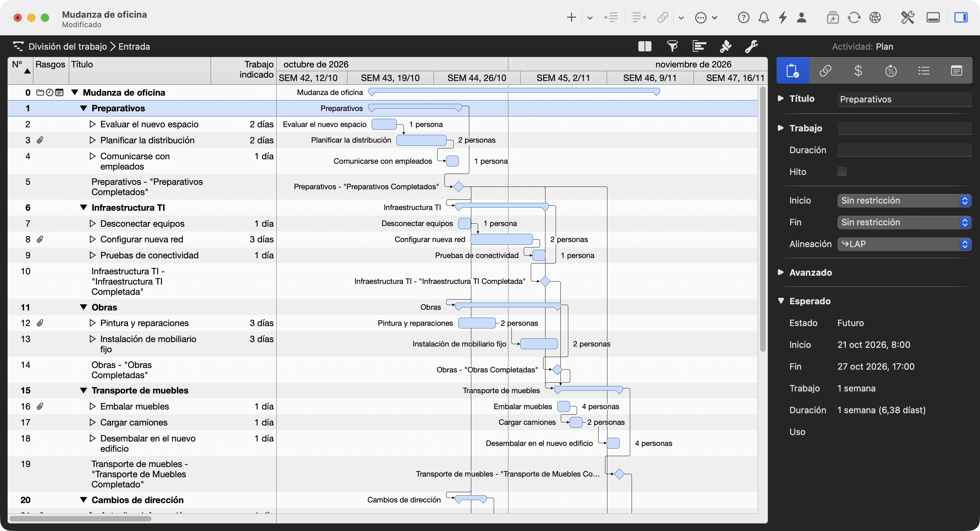The height and width of the screenshot is (531, 980).
Task: Click the wrench settings icon in view bar
Action: (x=752, y=46)
